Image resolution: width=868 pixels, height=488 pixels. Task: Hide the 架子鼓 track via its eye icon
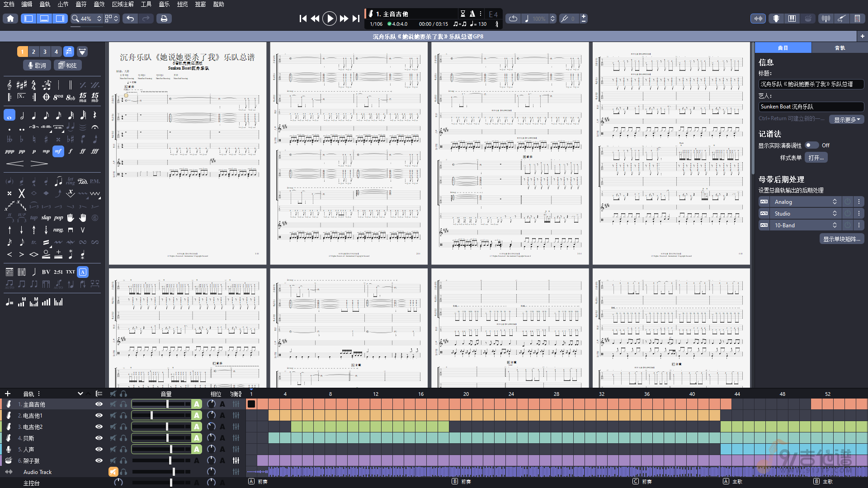99,461
